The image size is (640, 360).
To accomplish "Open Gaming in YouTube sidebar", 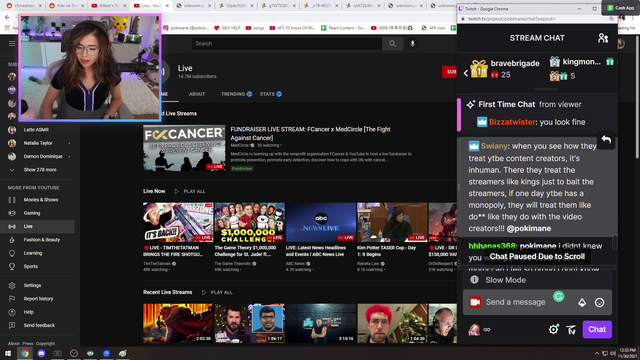I will (x=38, y=213).
